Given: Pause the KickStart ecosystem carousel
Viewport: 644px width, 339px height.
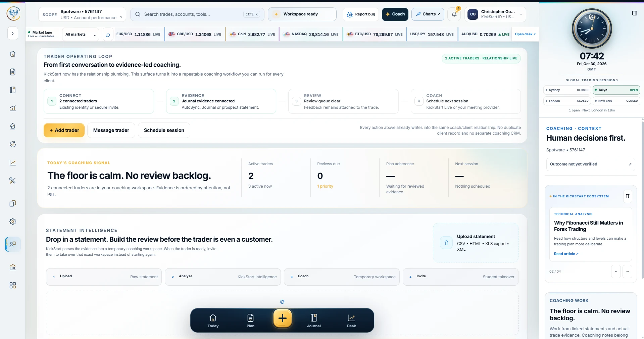Looking at the screenshot, I should pyautogui.click(x=628, y=196).
